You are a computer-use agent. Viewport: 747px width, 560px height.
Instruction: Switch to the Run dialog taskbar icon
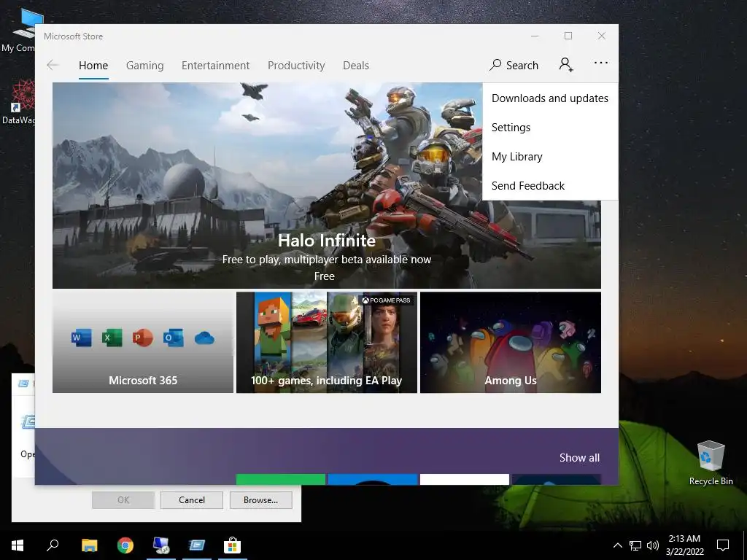197,545
